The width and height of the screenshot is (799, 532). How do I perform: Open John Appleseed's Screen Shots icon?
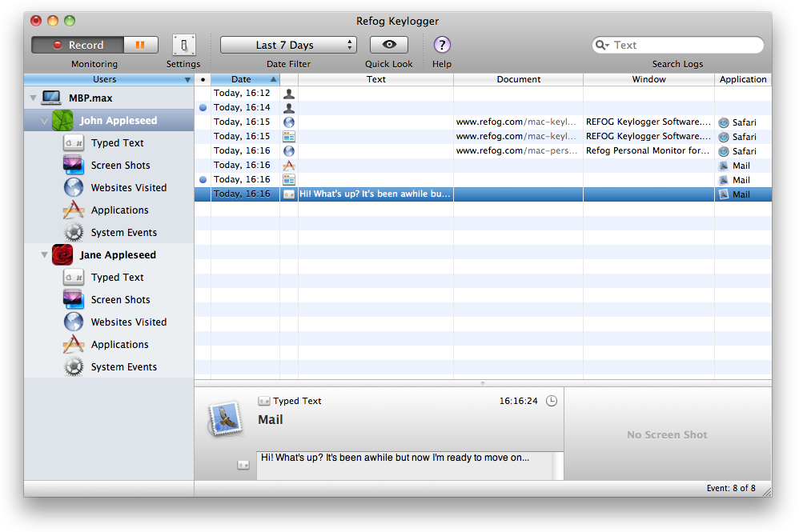click(x=74, y=165)
